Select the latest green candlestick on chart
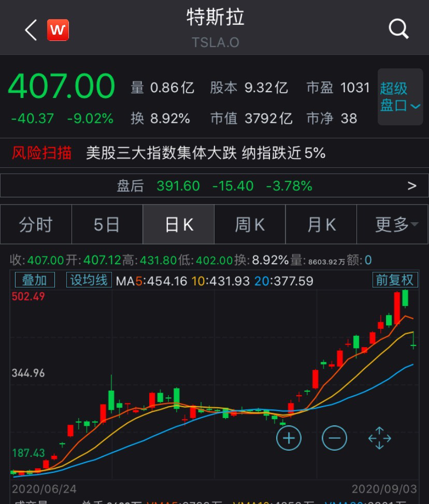The image size is (429, 504). (x=413, y=341)
